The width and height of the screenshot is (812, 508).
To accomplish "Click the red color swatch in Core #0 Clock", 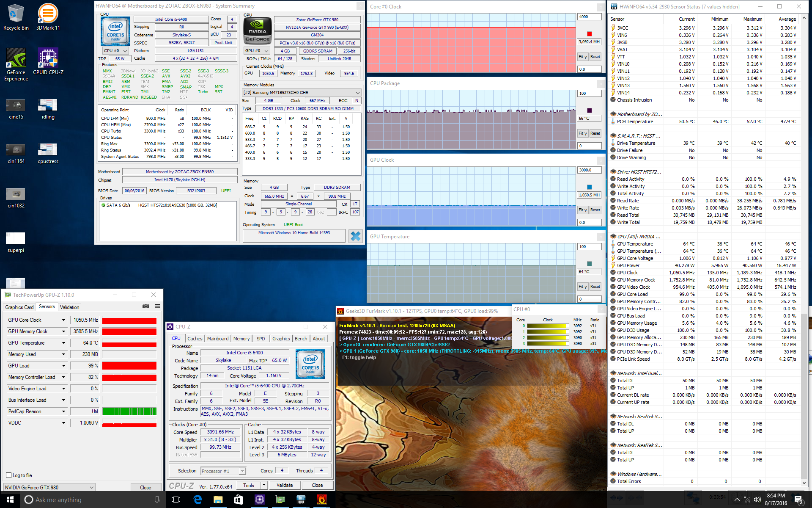I will [589, 34].
